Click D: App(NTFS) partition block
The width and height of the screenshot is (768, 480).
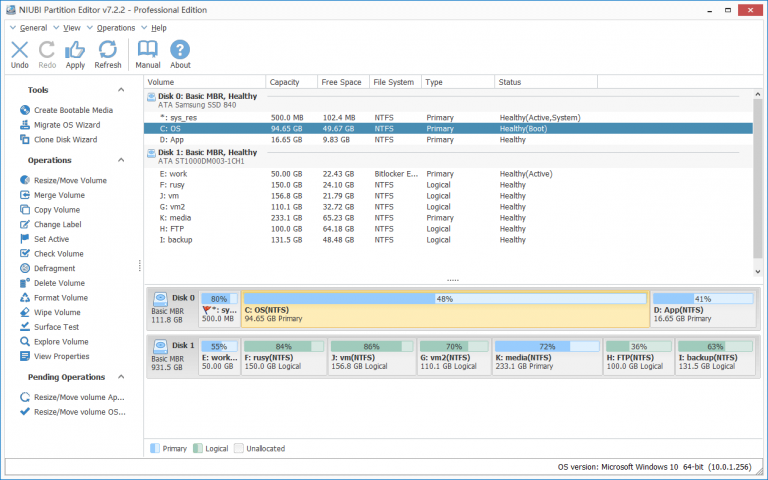point(703,309)
